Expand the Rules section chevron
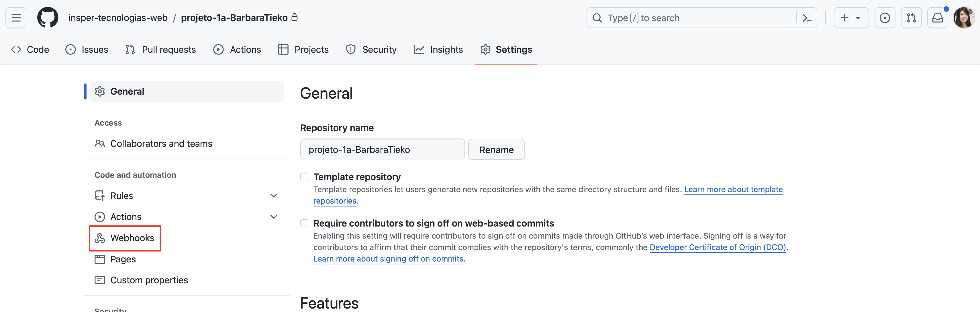 tap(274, 196)
